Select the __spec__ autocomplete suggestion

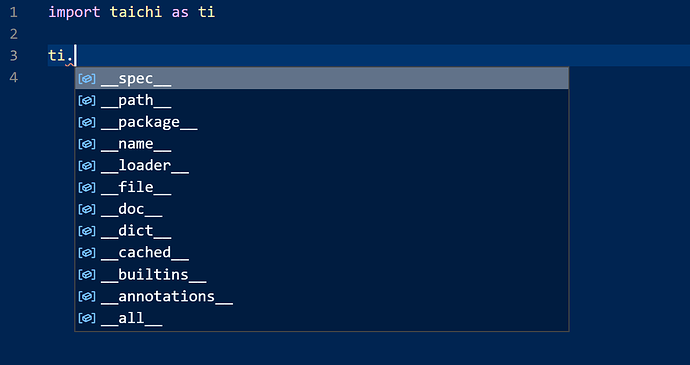[322, 78]
